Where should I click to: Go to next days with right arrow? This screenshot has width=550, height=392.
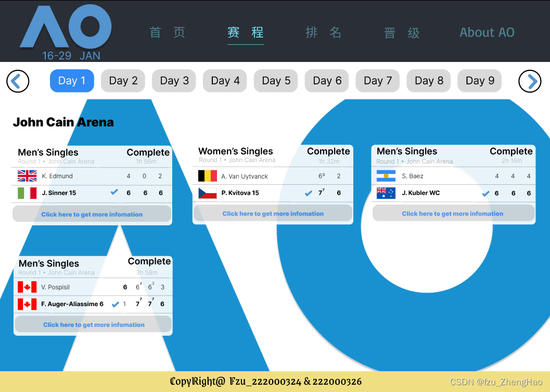point(530,81)
